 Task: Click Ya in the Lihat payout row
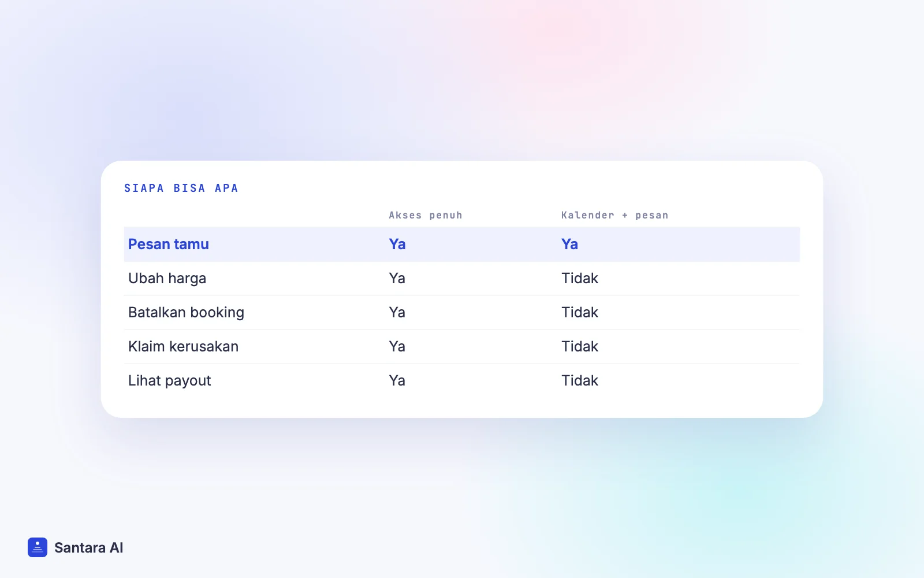(397, 380)
